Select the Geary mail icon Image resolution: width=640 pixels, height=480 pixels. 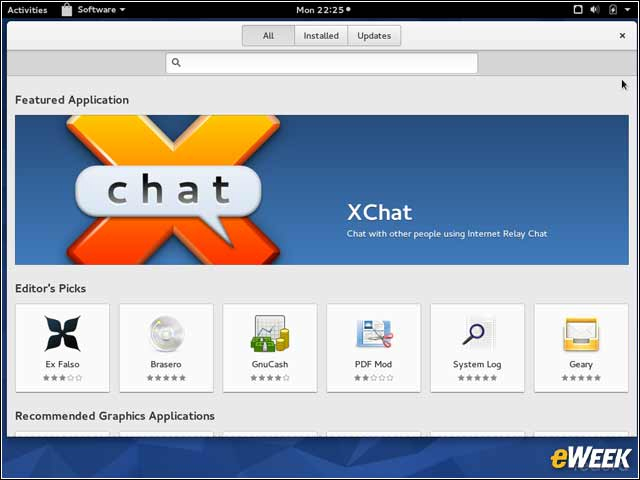(x=581, y=334)
